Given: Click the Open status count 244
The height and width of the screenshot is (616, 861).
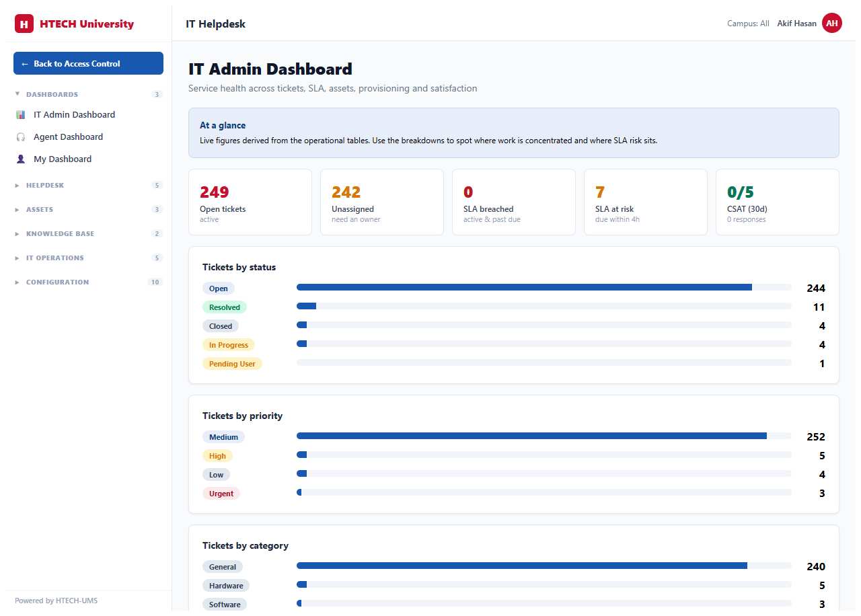Looking at the screenshot, I should coord(816,288).
